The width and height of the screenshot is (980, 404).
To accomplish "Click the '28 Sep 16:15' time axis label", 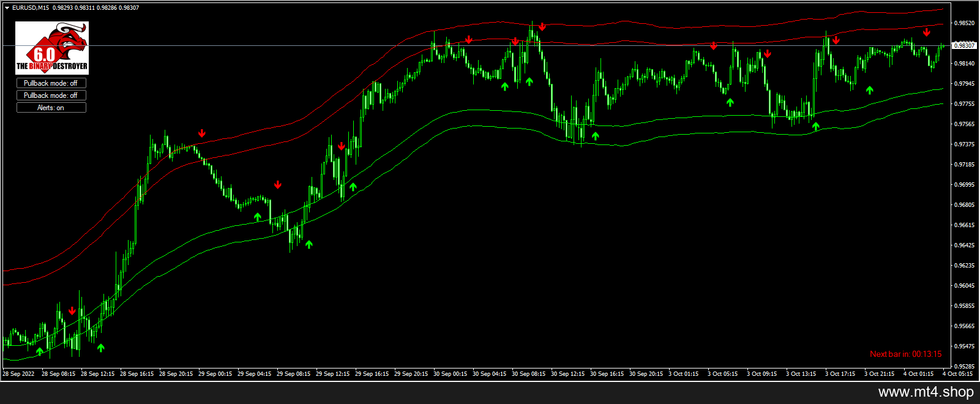I will (x=137, y=374).
